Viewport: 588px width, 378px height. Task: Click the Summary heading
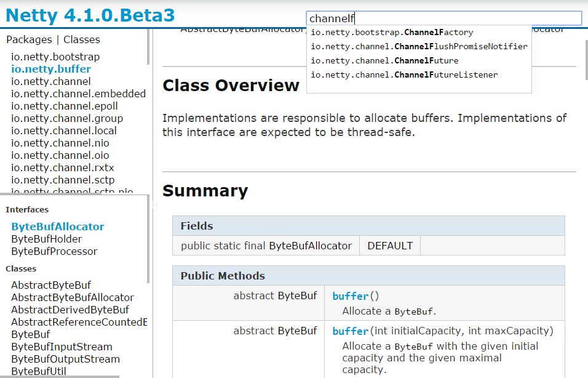tap(205, 191)
